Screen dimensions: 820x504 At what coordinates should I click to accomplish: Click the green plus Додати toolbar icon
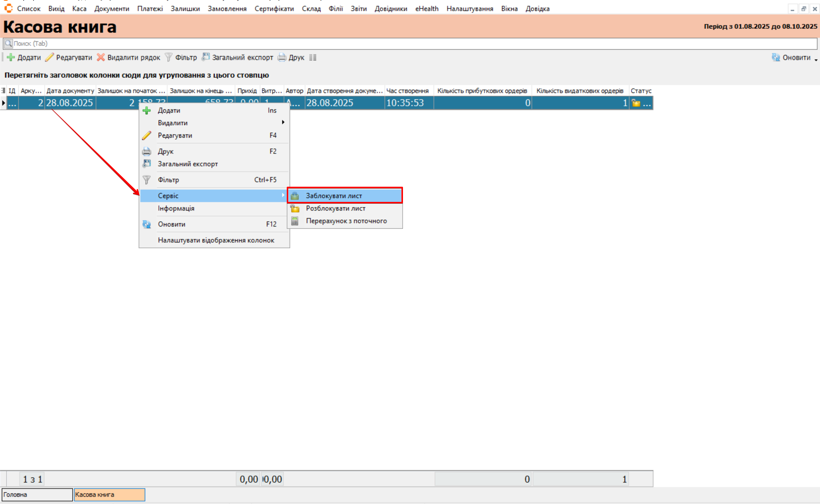click(x=11, y=57)
